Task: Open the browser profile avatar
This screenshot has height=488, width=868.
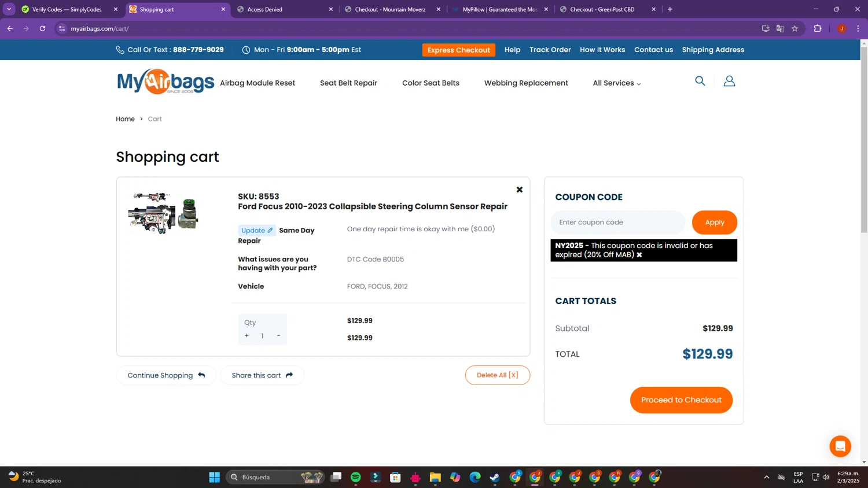Action: [x=841, y=28]
